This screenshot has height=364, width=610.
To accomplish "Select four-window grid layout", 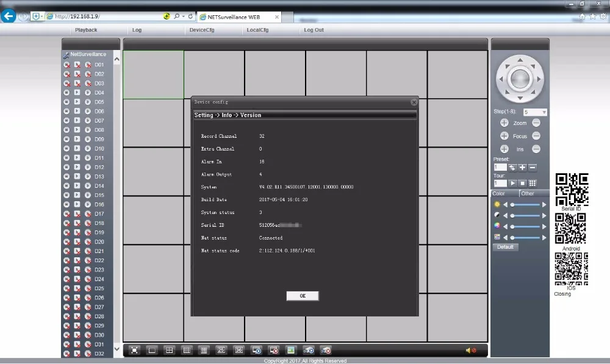I will 169,351.
